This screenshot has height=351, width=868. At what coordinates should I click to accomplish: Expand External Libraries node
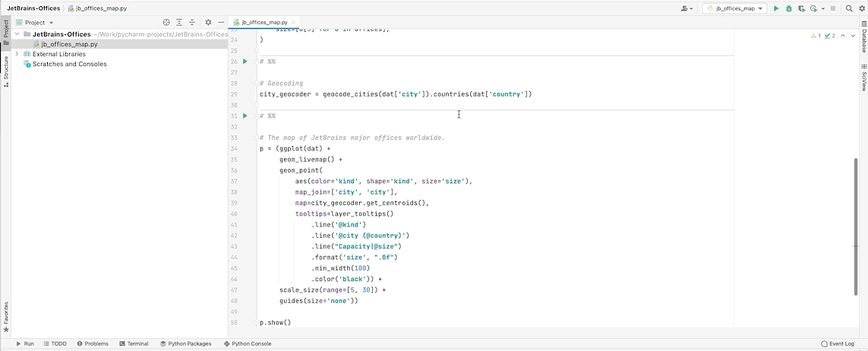[17, 54]
